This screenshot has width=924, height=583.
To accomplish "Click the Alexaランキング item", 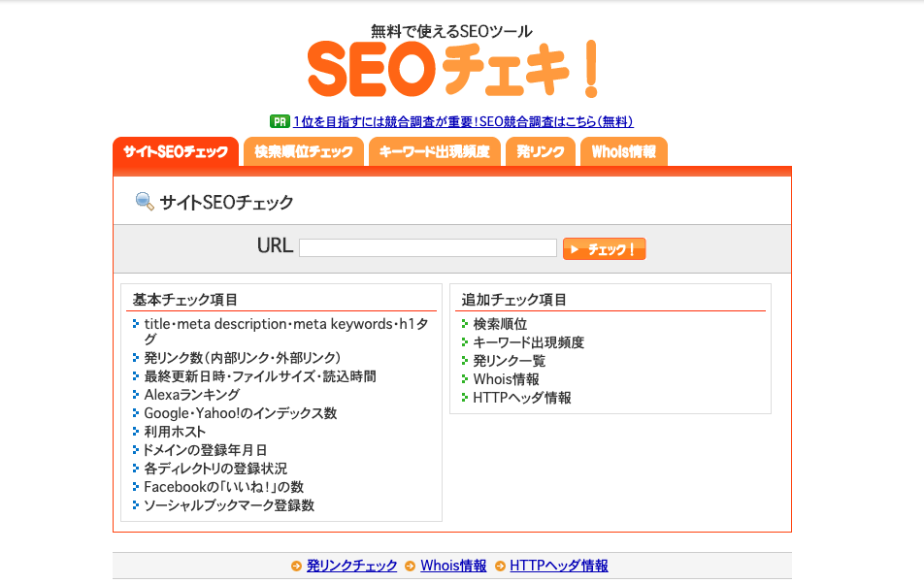I will (x=191, y=395).
